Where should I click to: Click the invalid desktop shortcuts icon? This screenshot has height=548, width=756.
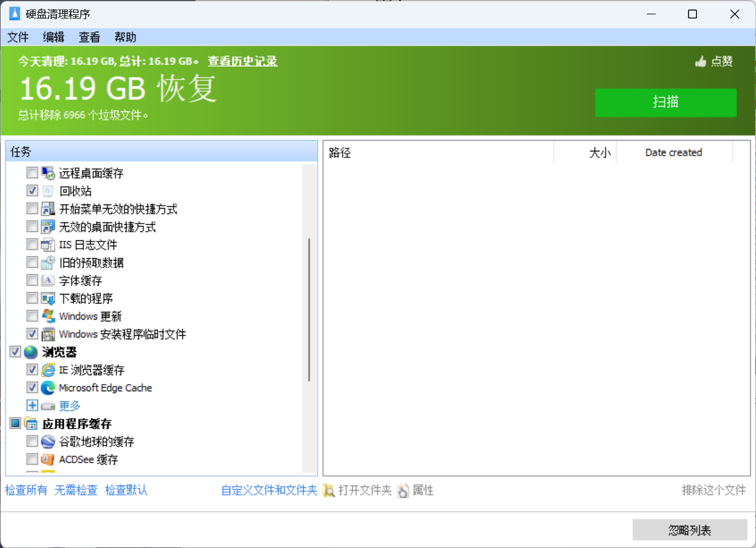(x=48, y=227)
